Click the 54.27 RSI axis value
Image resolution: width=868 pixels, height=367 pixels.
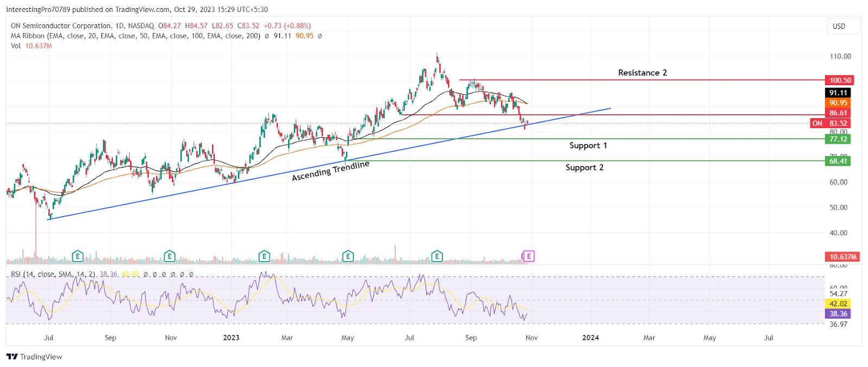838,294
